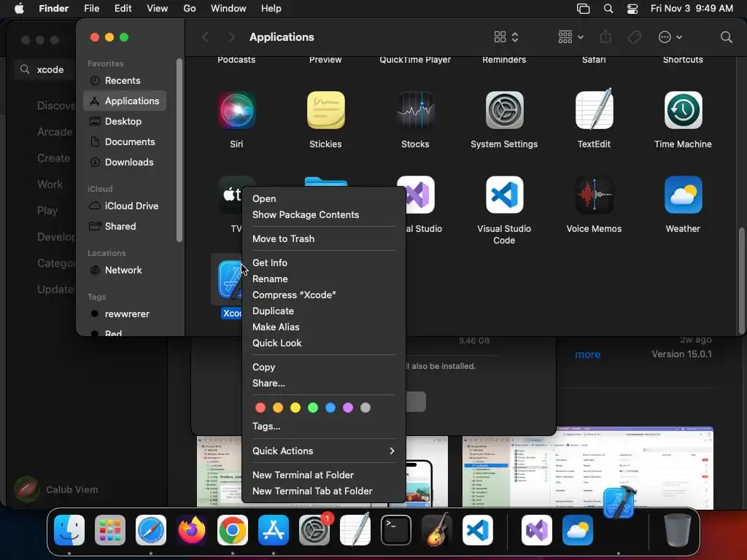Open Desktop in Finder sidebar

click(125, 122)
